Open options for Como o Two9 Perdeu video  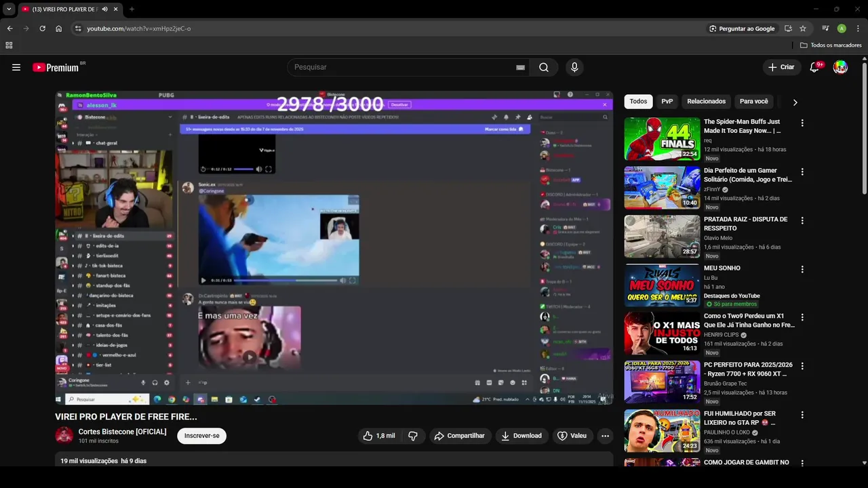click(802, 317)
